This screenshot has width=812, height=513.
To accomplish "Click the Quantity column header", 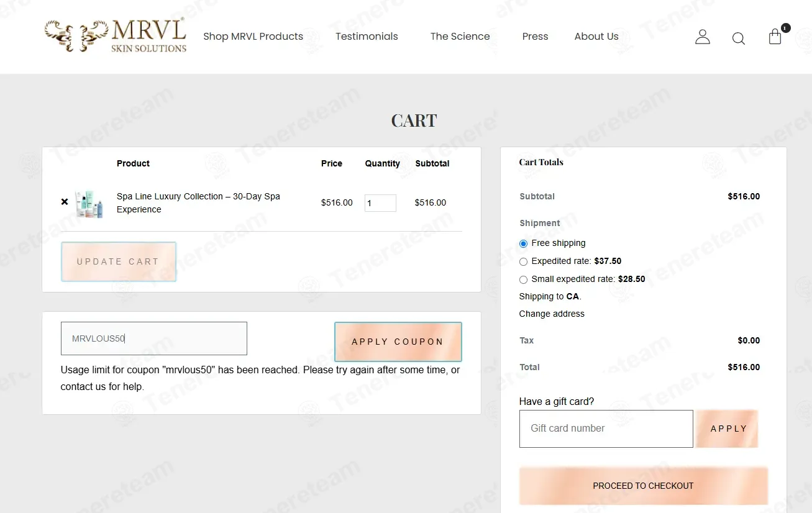I will [x=382, y=163].
